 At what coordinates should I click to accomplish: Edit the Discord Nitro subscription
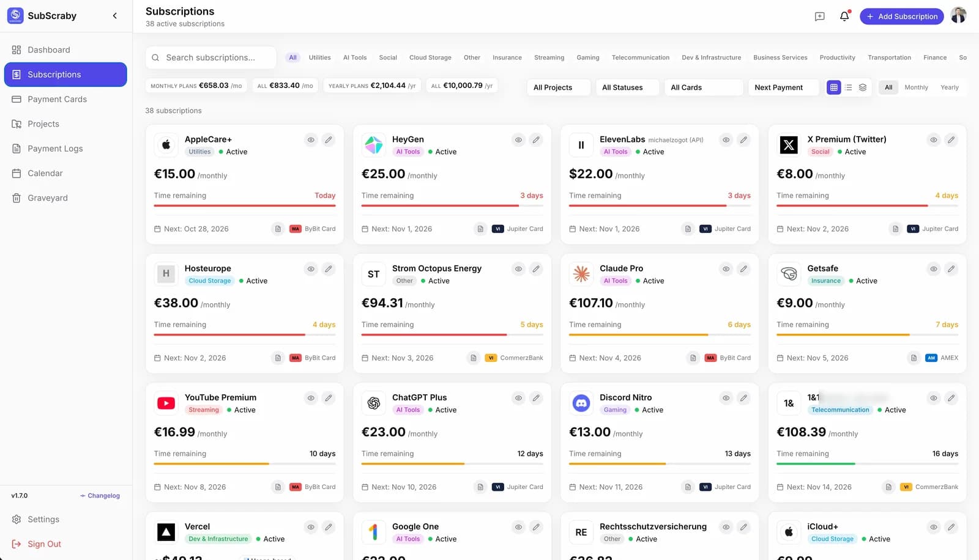[x=743, y=398]
